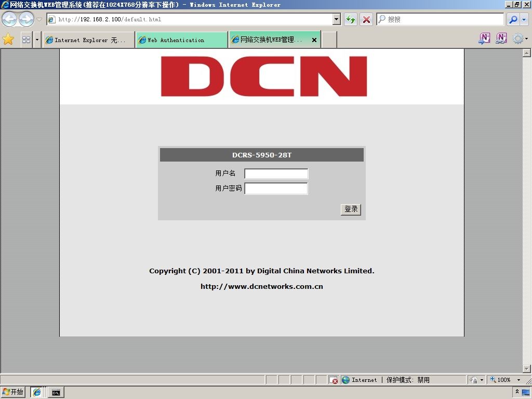Open the Tools gear menu
532x399 pixels.
tap(520, 38)
